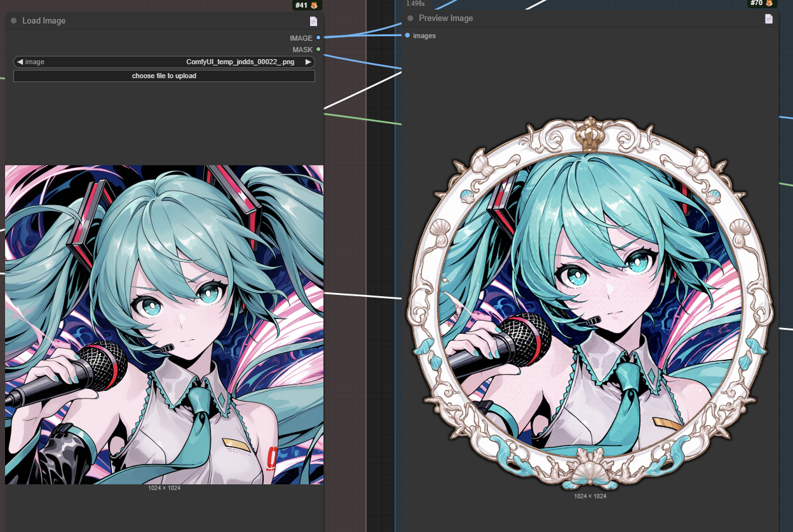
Task: Click the 1.498s execution time label
Action: click(416, 3)
